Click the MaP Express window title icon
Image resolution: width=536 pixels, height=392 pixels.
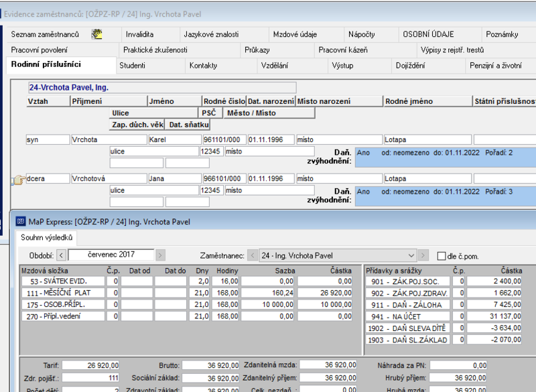(x=21, y=221)
